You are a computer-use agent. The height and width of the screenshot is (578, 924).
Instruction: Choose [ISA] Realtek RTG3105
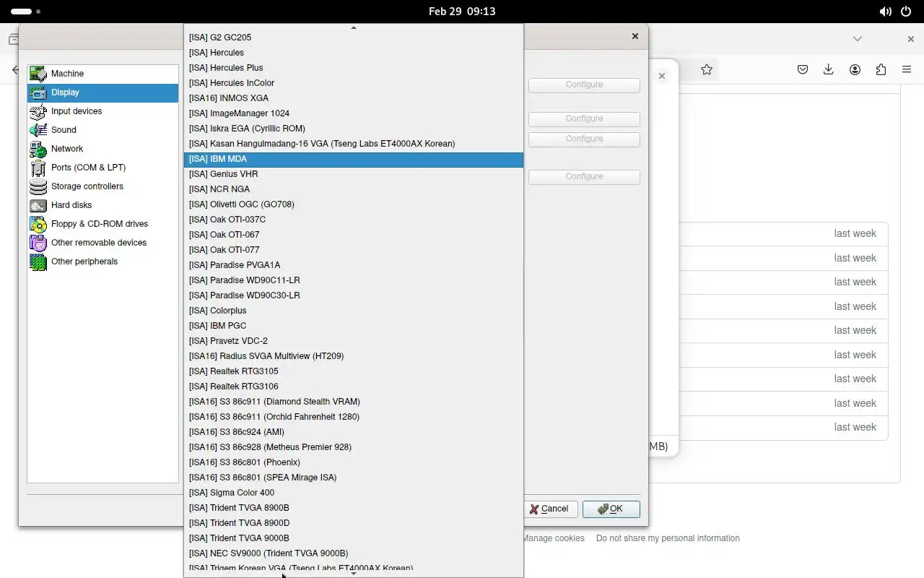pyautogui.click(x=354, y=371)
